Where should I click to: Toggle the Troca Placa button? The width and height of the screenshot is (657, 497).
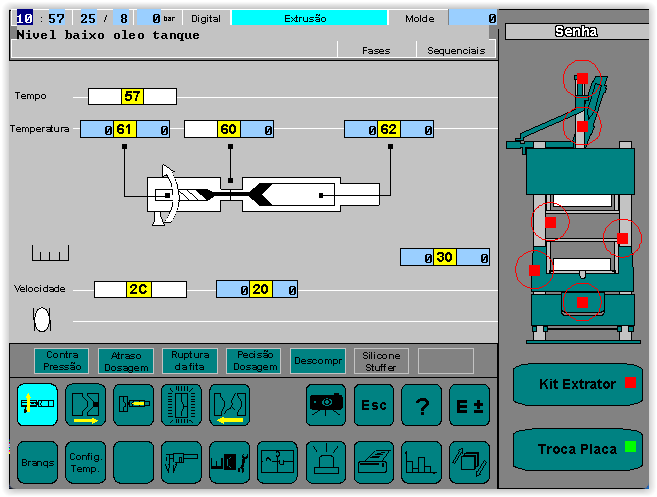[578, 449]
